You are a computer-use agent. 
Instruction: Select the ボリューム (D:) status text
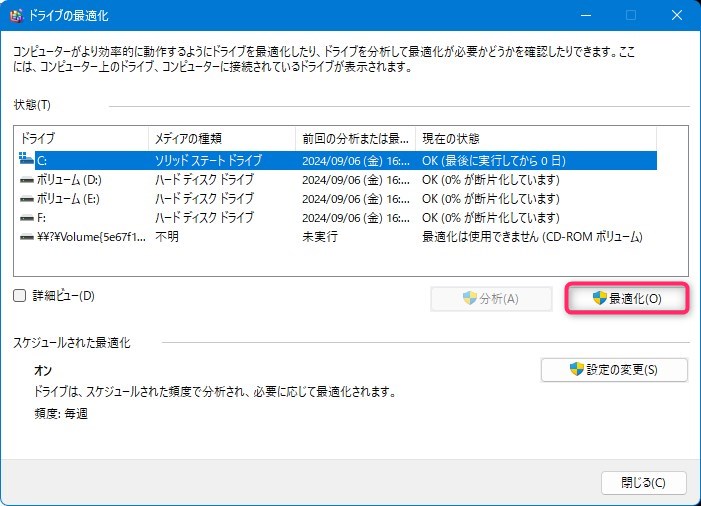pos(490,179)
